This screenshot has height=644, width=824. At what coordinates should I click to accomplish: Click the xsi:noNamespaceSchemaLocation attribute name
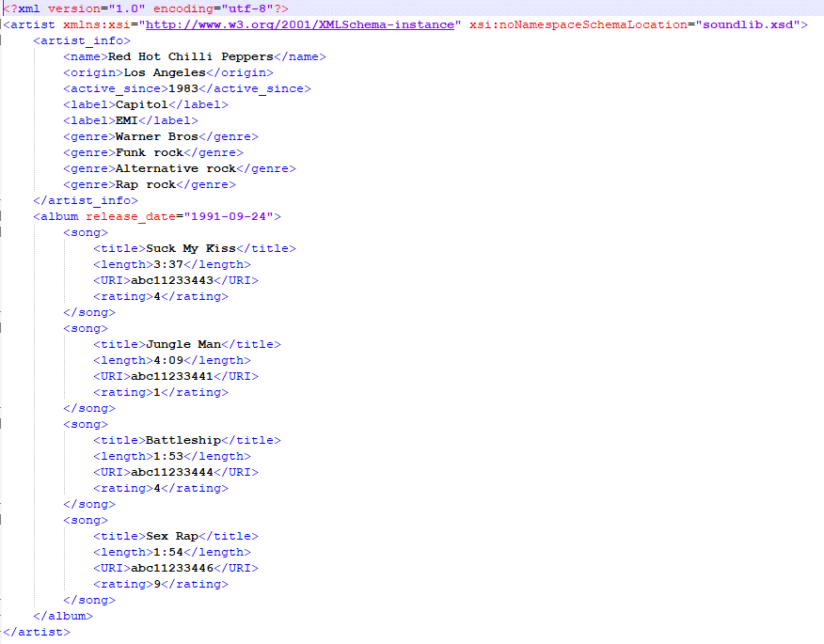[x=578, y=24]
